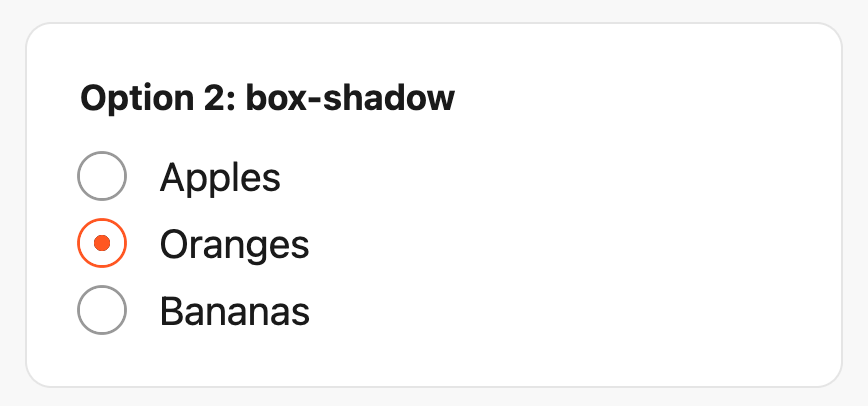Click the Bananas label text
The height and width of the screenshot is (406, 868).
(x=234, y=311)
